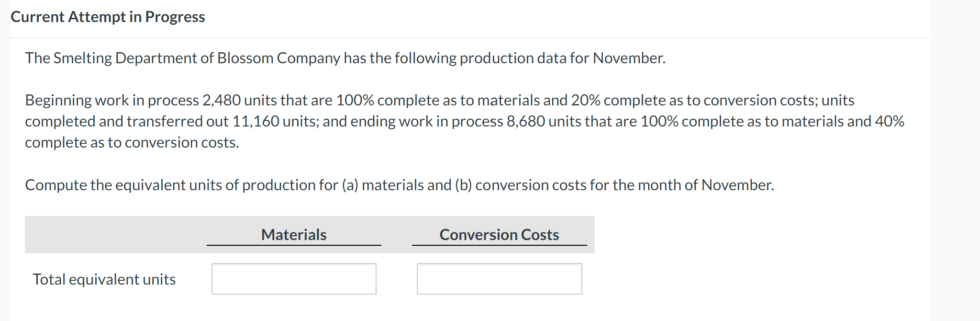Click the words Blossom Company

pos(278,58)
